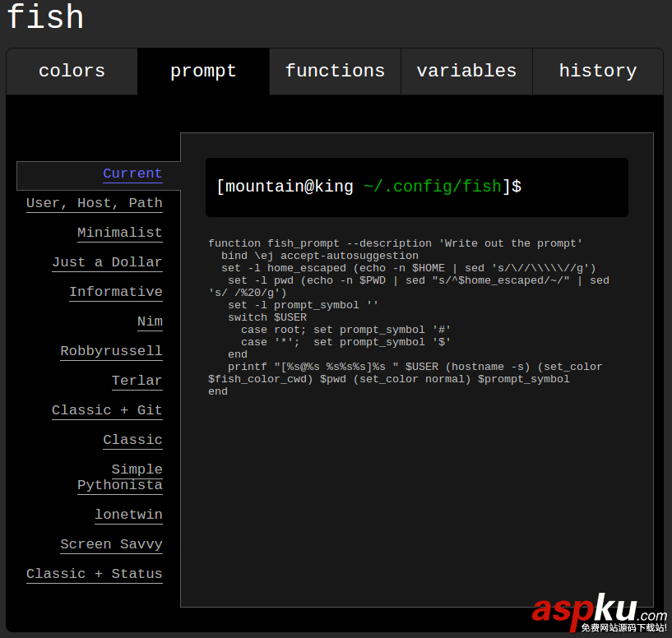
Task: Click the fish page title
Action: [45, 17]
